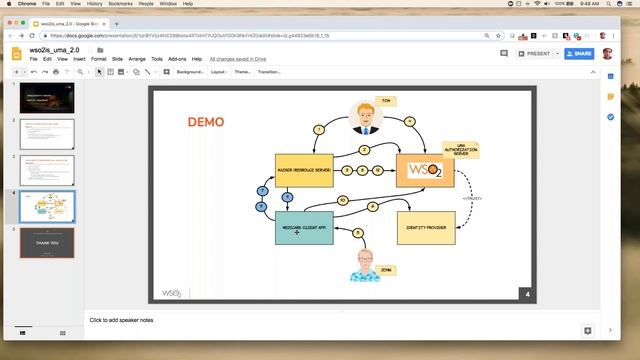Open the Present options dropdown arrow
The image size is (640, 360).
(557, 53)
